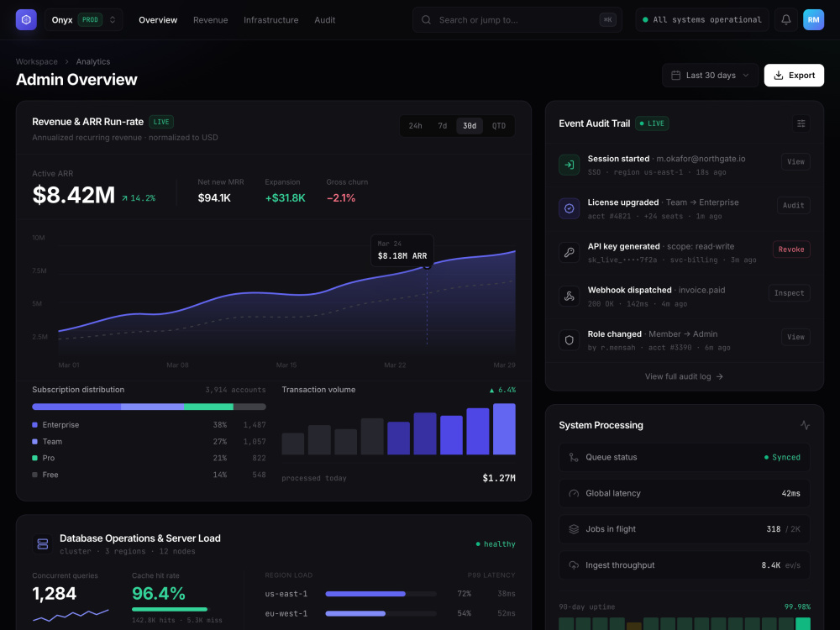840x630 pixels.
Task: Click the LIVE badge beside Revenue title
Action: click(x=161, y=122)
